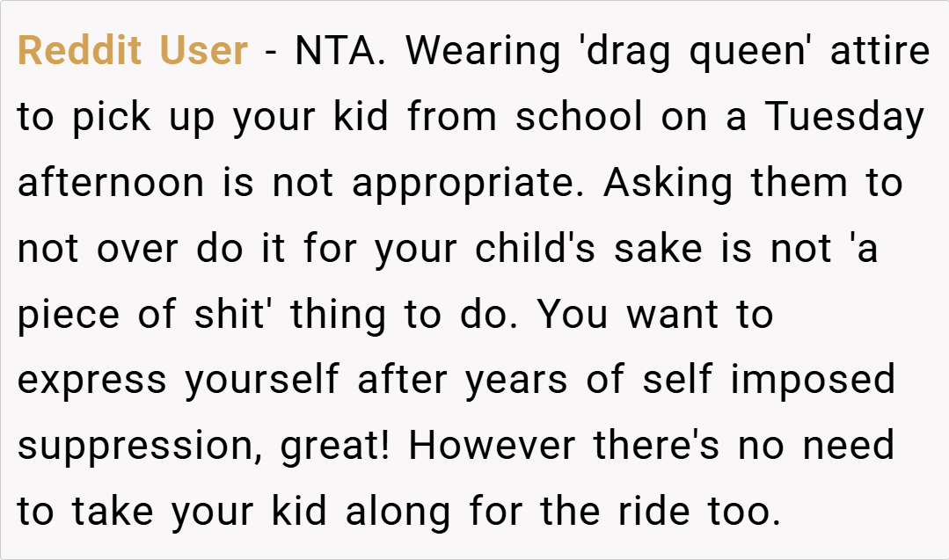Click the word 'imposed'

tap(812, 380)
